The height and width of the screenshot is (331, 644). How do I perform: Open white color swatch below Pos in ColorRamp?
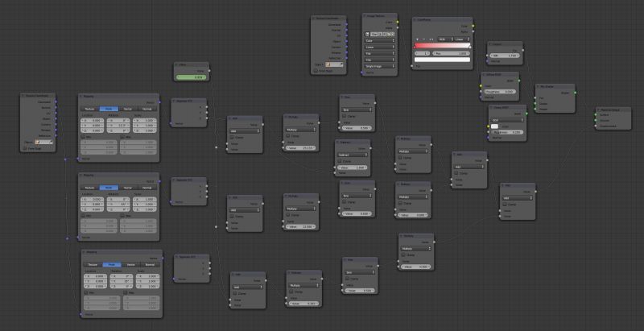point(442,60)
